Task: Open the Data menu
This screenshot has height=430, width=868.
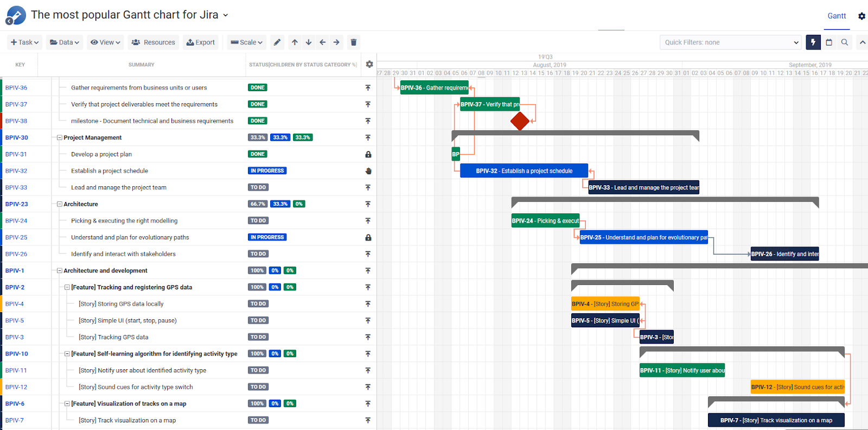Action: click(x=65, y=42)
